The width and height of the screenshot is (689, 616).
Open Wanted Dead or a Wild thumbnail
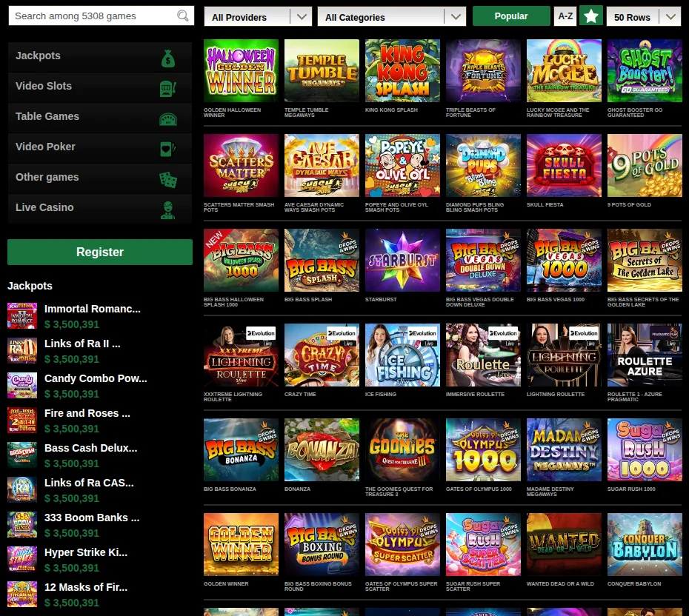[x=565, y=545]
